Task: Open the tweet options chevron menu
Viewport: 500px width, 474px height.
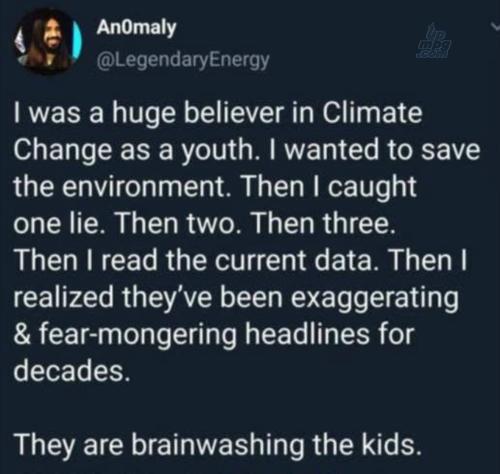Action: 494,28
